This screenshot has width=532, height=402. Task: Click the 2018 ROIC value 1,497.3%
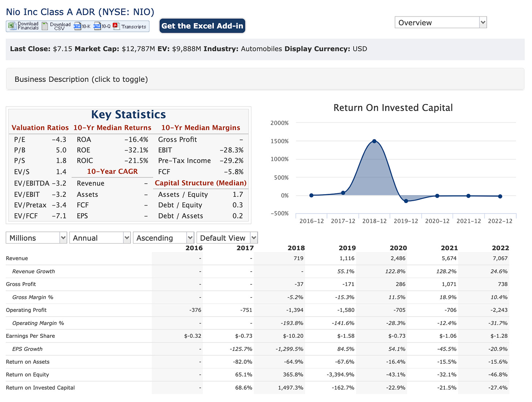point(291,388)
